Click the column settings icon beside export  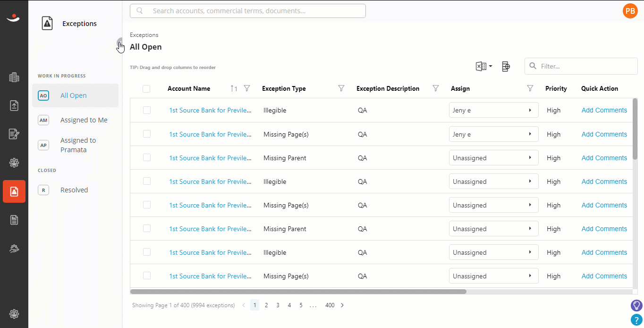pyautogui.click(x=506, y=67)
